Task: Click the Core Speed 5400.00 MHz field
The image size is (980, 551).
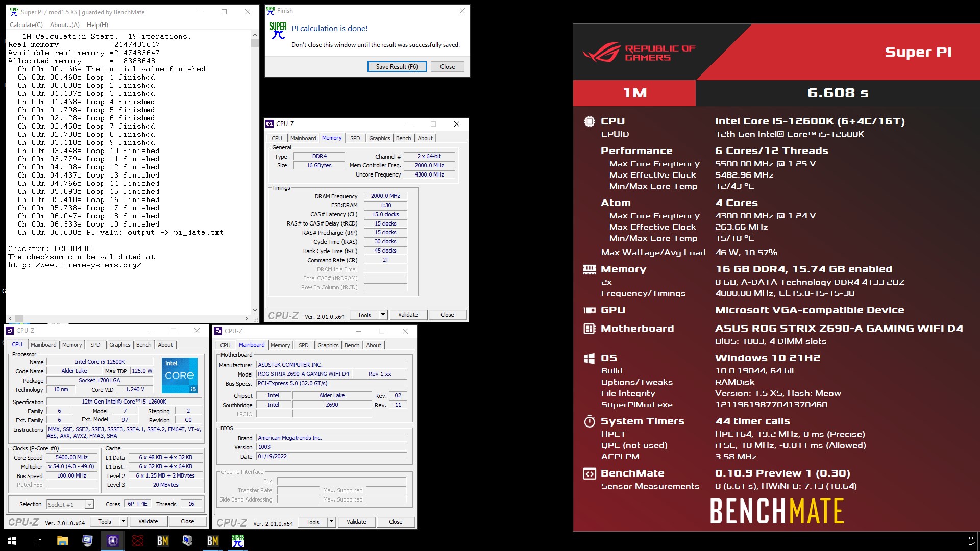Action: pyautogui.click(x=71, y=457)
